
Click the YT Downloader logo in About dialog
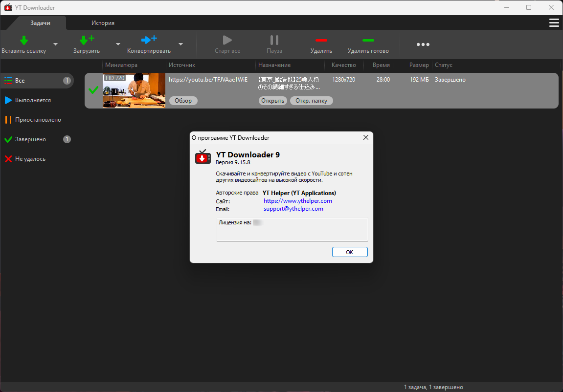click(x=203, y=157)
